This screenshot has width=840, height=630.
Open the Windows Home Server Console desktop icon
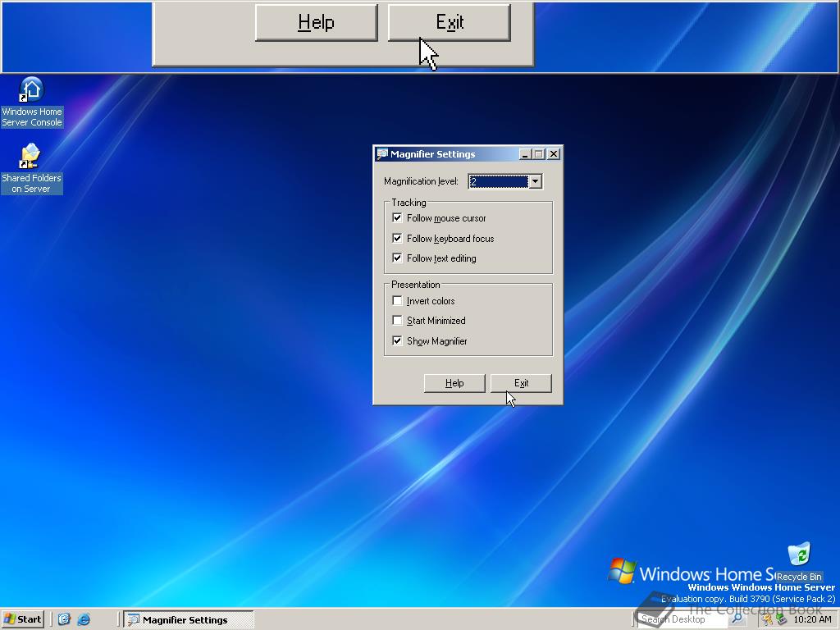pos(32,102)
